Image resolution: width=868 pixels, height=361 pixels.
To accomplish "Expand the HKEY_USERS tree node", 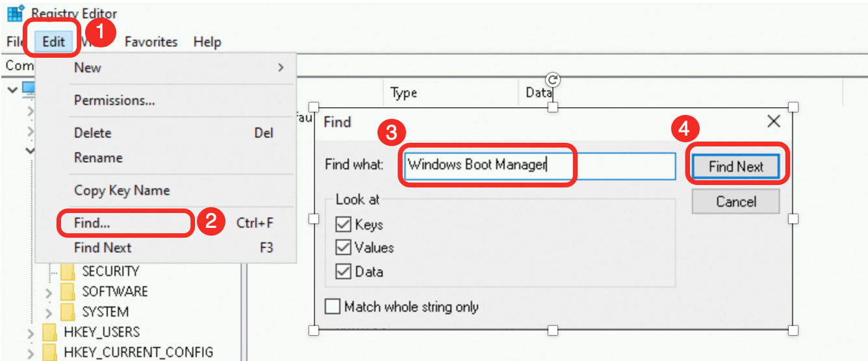I will point(31,333).
